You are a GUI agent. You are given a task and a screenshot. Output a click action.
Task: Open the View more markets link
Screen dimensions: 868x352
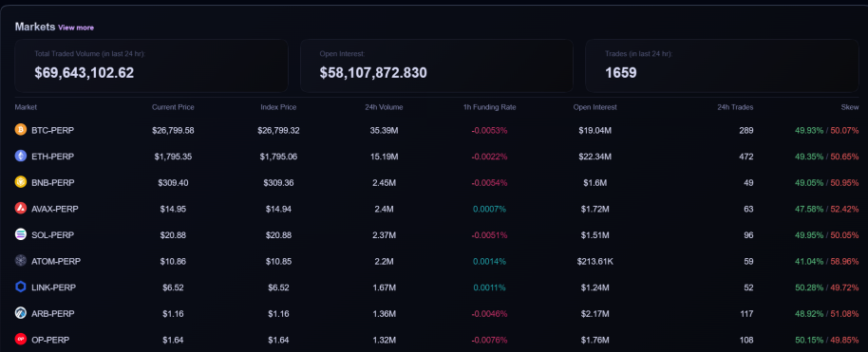click(x=76, y=28)
